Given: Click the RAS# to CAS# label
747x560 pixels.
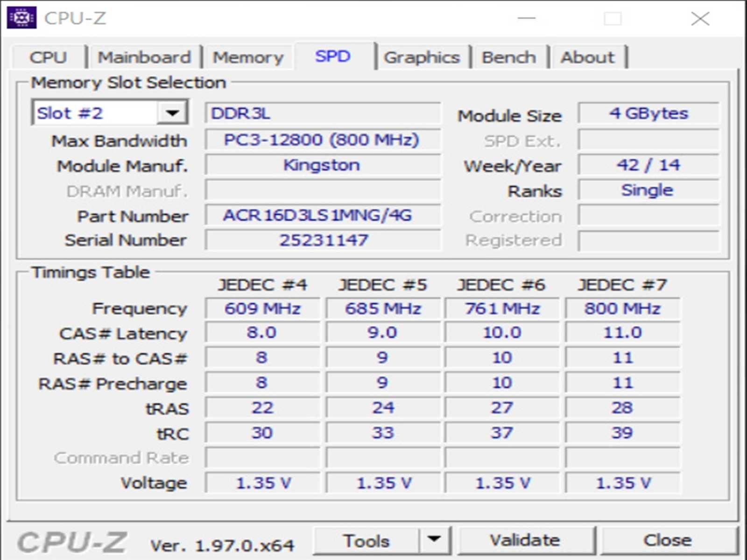Looking at the screenshot, I should [120, 358].
